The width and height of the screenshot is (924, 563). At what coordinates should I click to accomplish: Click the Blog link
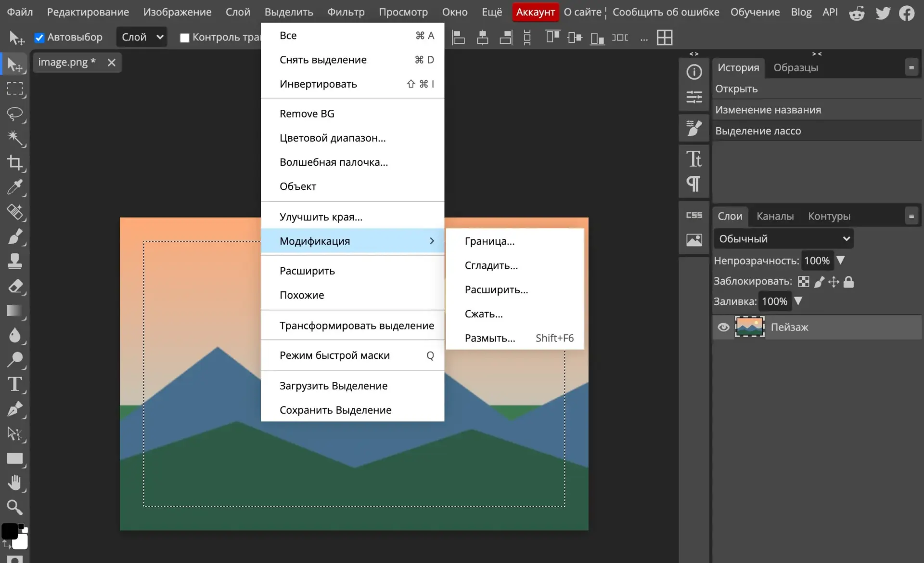point(801,12)
